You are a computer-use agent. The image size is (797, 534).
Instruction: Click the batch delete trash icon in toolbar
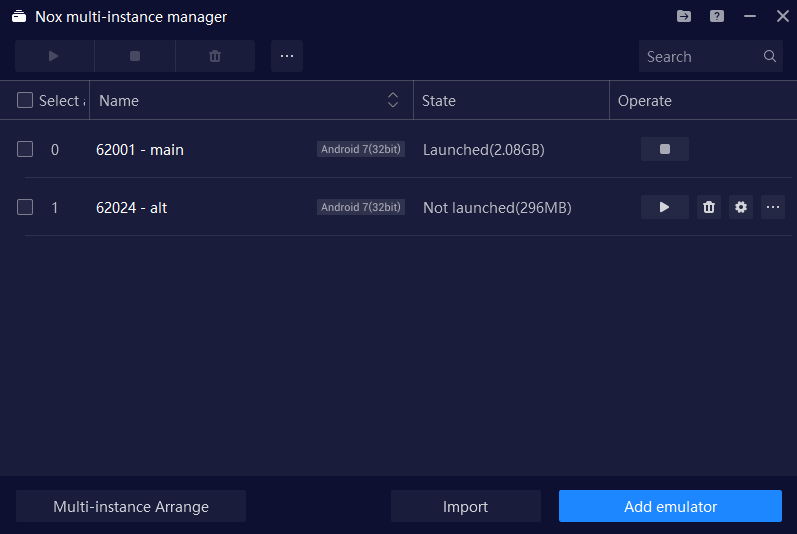coord(215,56)
